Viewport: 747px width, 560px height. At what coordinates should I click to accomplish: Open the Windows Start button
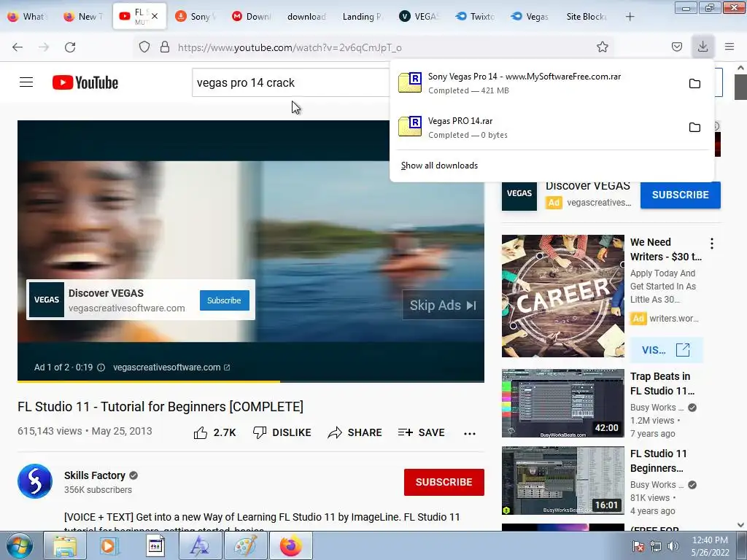point(19,545)
